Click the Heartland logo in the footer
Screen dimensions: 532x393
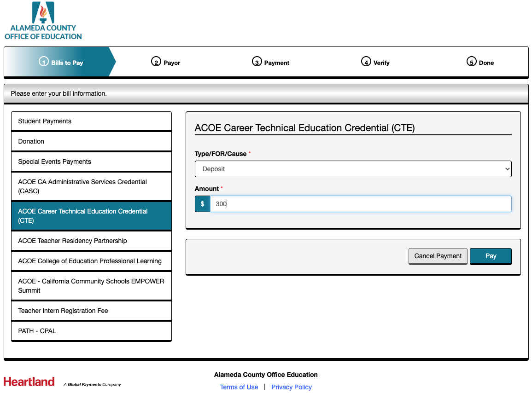tap(29, 382)
